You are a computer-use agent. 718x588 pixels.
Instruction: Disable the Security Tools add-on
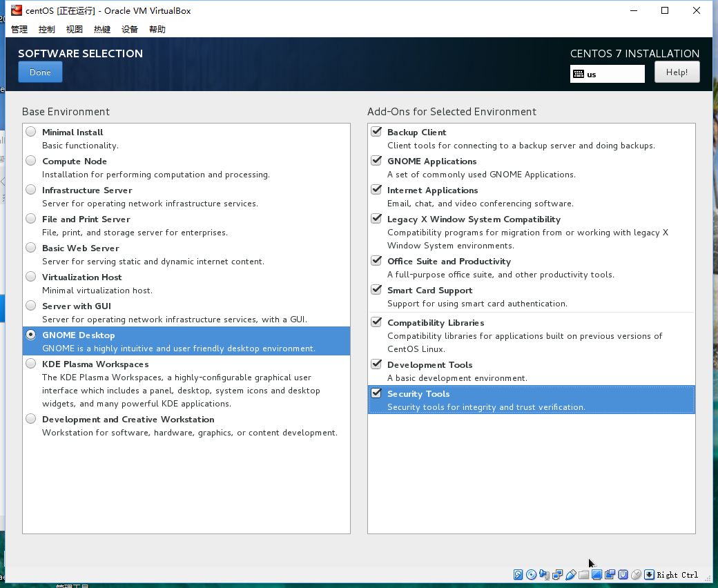(376, 393)
